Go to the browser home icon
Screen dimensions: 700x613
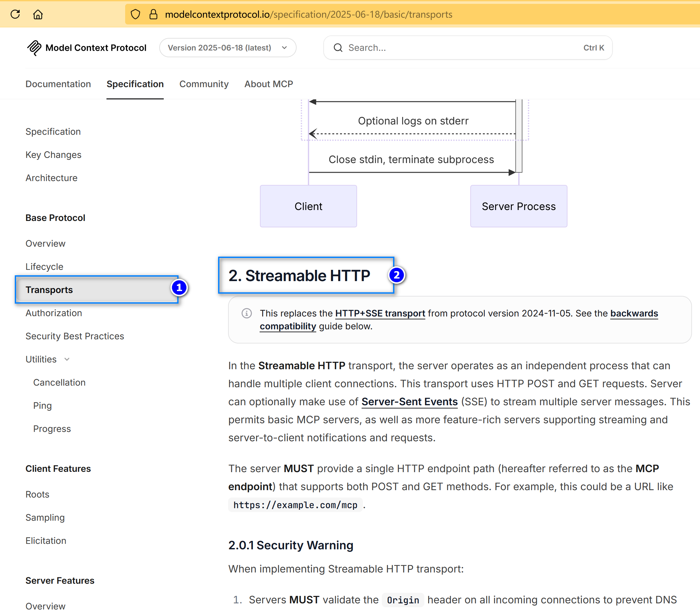(38, 14)
